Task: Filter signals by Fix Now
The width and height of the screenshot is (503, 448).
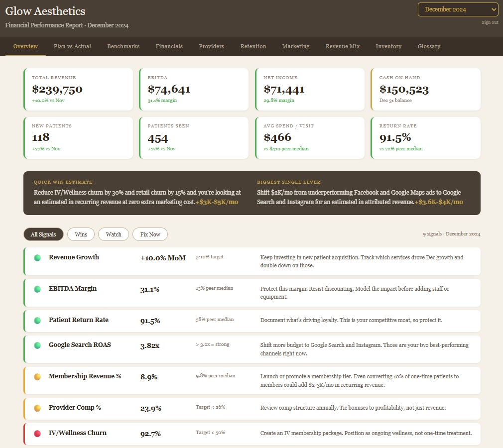Action: 150,234
